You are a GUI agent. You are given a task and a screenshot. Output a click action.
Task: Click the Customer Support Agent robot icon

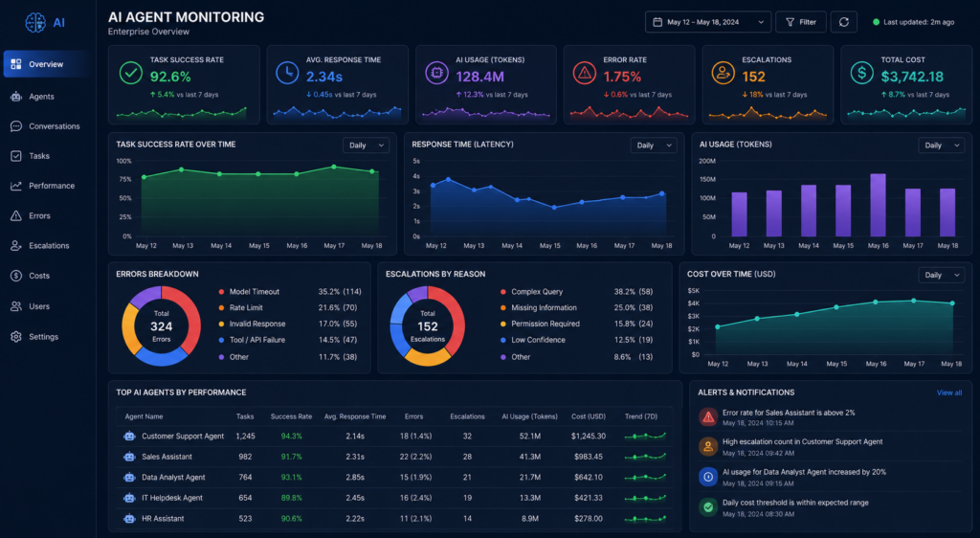click(129, 437)
